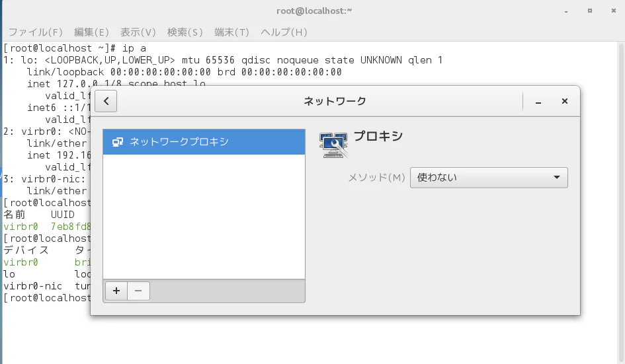Click the ネットワーク dialog title
The image size is (625, 364).
[335, 101]
